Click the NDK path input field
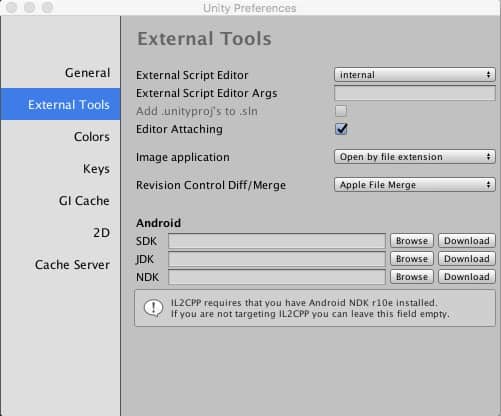 tap(277, 277)
